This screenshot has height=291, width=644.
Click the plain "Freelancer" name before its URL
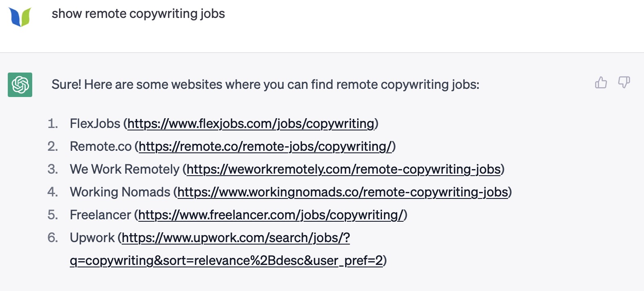[100, 215]
